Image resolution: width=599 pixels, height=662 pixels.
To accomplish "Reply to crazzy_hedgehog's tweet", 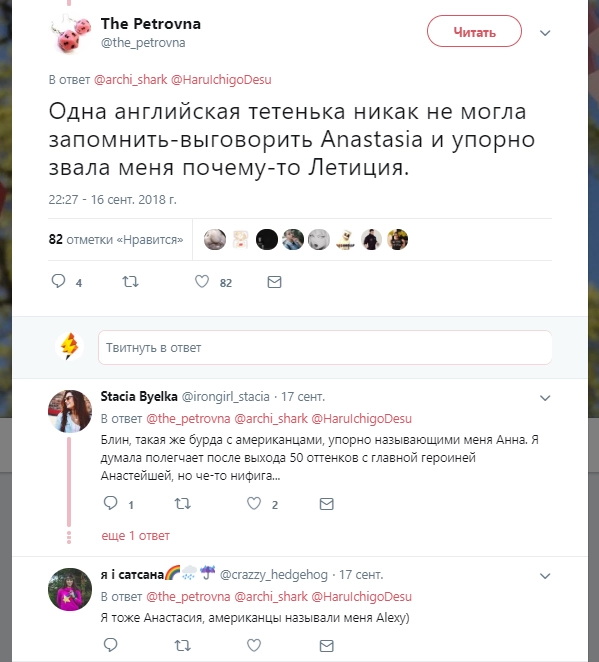I will click(111, 645).
